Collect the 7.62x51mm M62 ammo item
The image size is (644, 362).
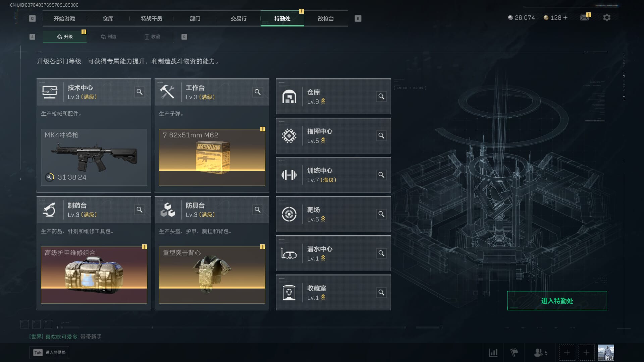tap(212, 157)
